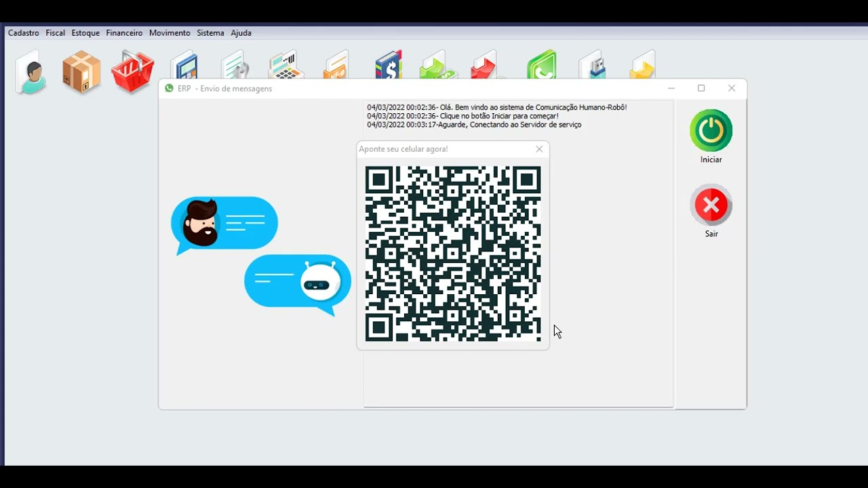Open the Sistema menu

click(x=210, y=33)
